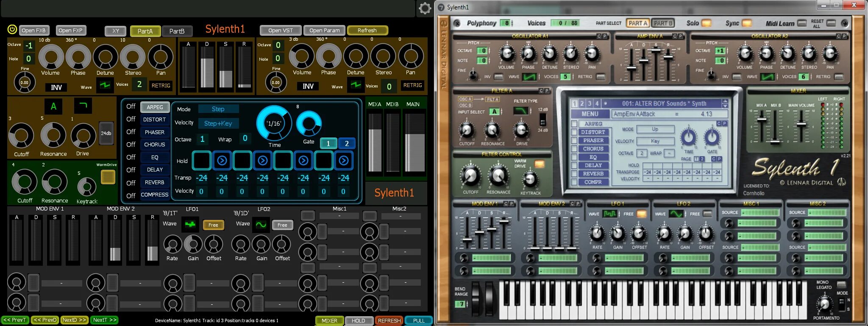This screenshot has height=326, width=868.
Task: Click the LFO2 sine wave icon in the controller
Action: pyautogui.click(x=261, y=224)
